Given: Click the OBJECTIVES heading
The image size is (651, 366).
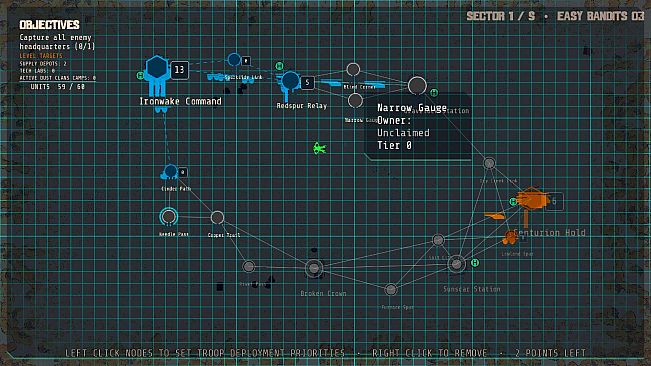Looking at the screenshot, I should 49,25.
